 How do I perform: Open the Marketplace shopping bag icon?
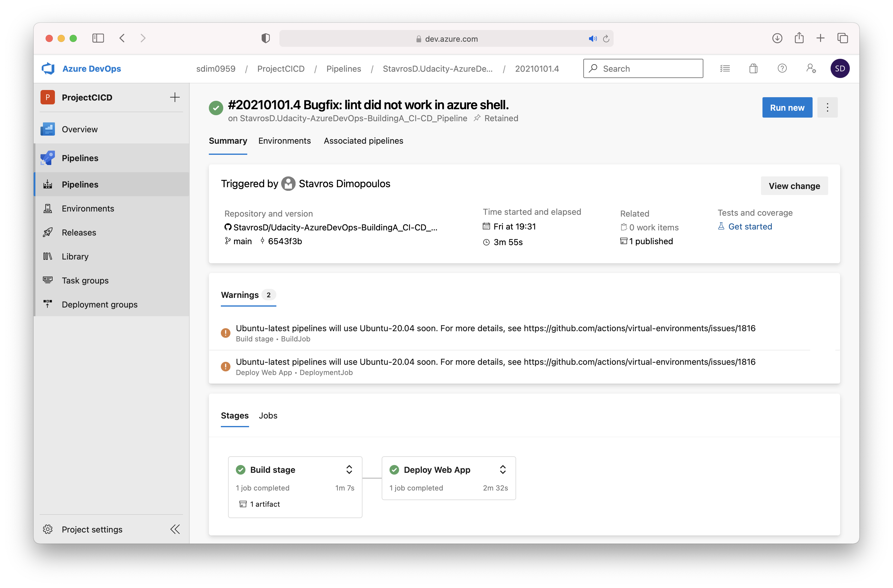pyautogui.click(x=753, y=68)
